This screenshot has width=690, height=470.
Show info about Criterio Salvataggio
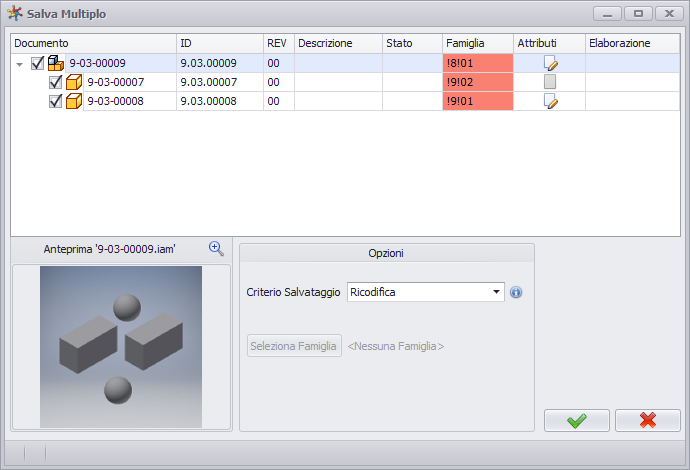[x=516, y=292]
